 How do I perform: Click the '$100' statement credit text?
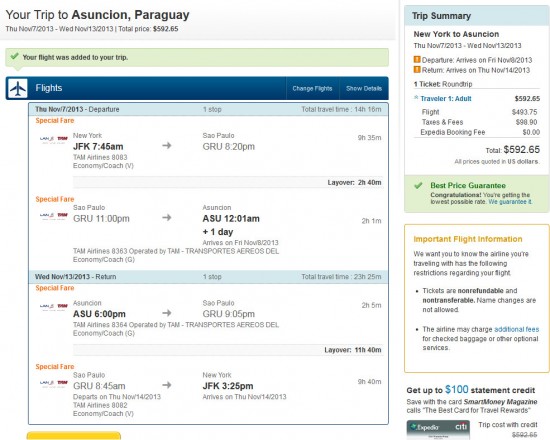point(457,389)
